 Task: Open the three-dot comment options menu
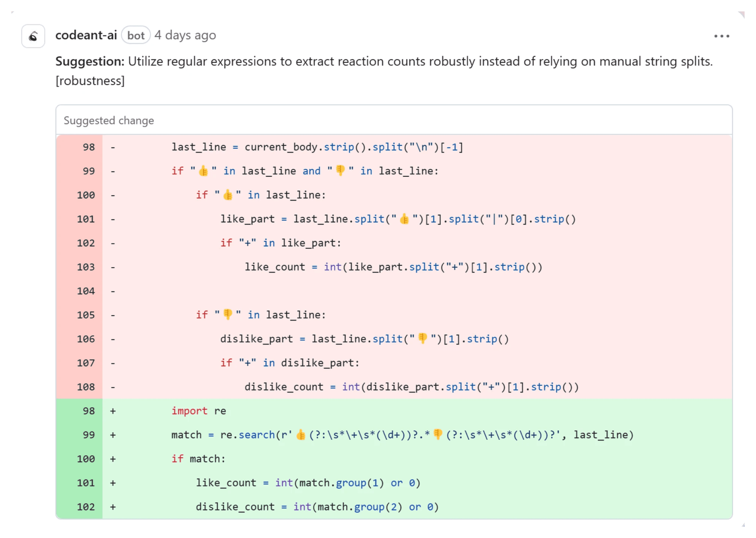722,36
